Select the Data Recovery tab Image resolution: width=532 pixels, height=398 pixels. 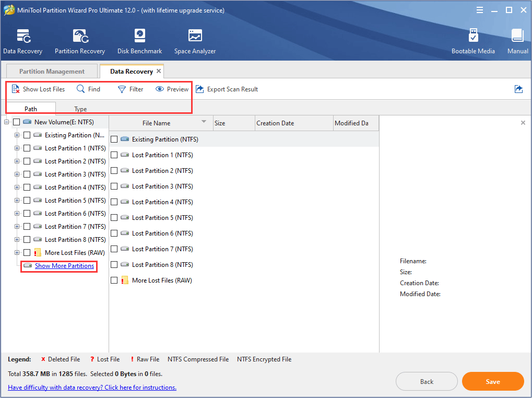coord(132,71)
